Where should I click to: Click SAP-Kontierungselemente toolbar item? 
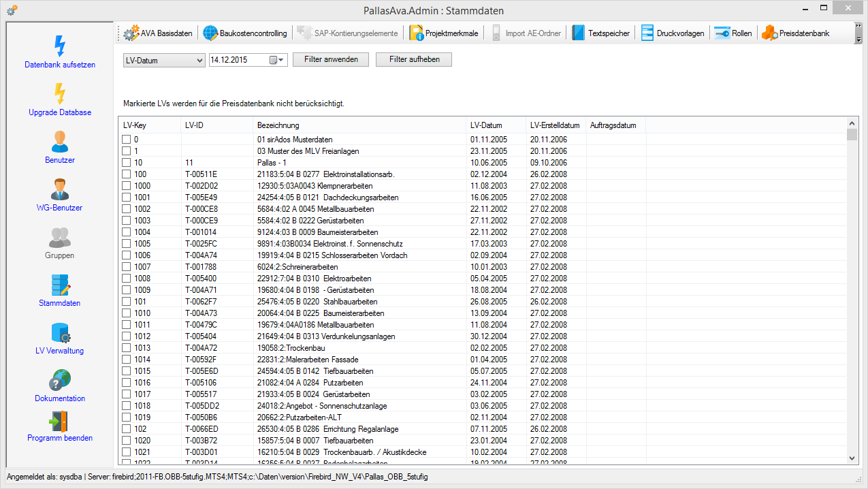[x=348, y=33]
